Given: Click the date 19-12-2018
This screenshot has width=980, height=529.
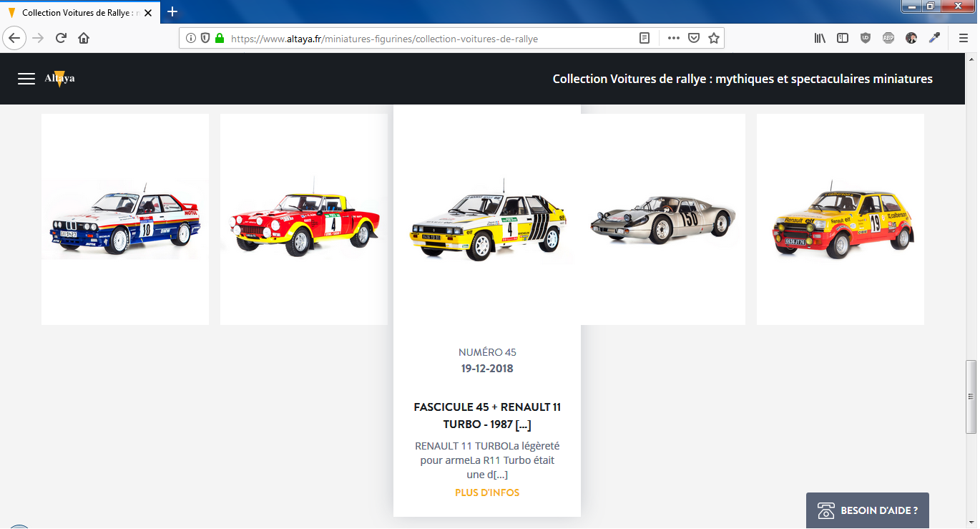Looking at the screenshot, I should (487, 369).
